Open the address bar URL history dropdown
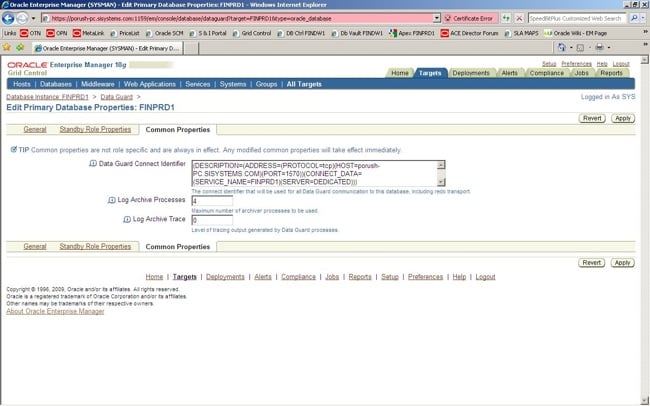Viewport: 650px width, 406px height. coord(437,18)
